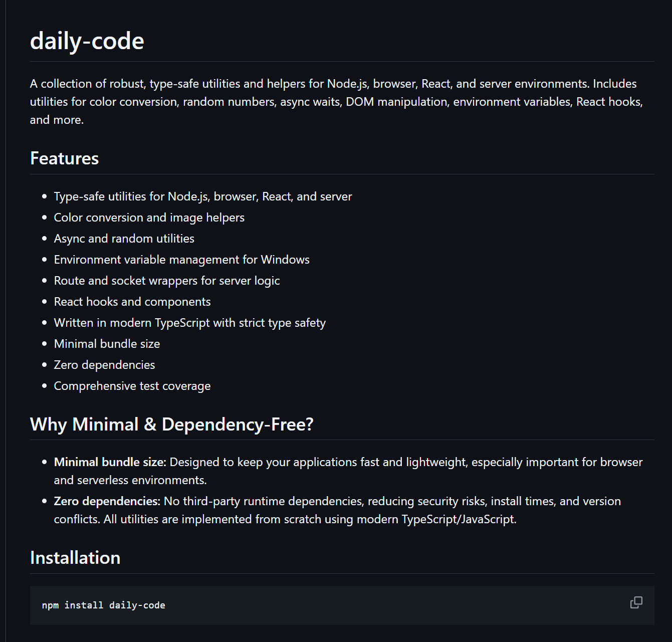
Task: Click 'Minimal bundle size' features list item
Action: point(107,344)
